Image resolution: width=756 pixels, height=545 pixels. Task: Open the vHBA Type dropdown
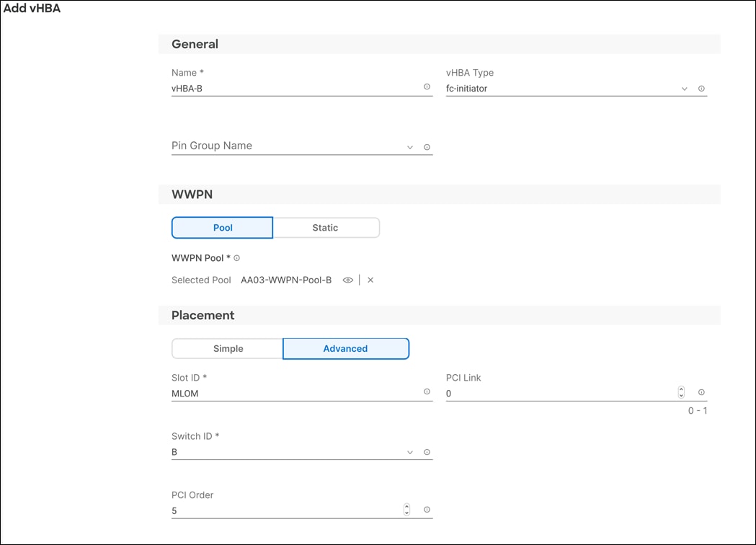[684, 88]
